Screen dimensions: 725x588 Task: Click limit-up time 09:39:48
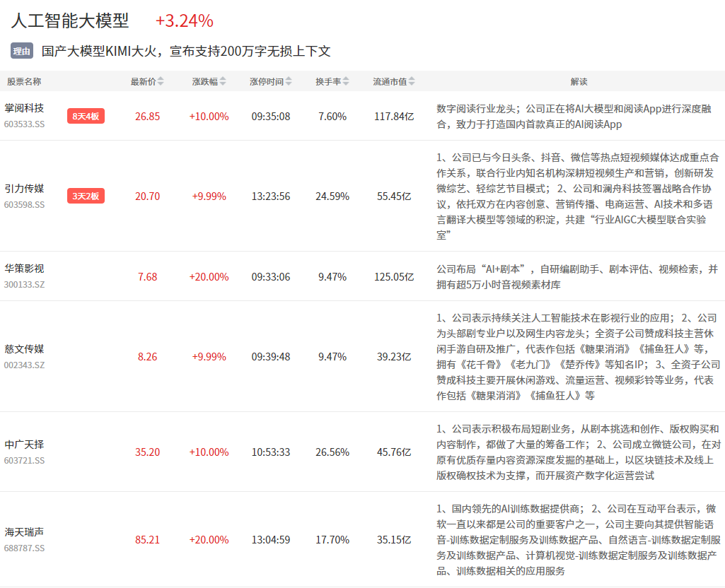click(271, 357)
